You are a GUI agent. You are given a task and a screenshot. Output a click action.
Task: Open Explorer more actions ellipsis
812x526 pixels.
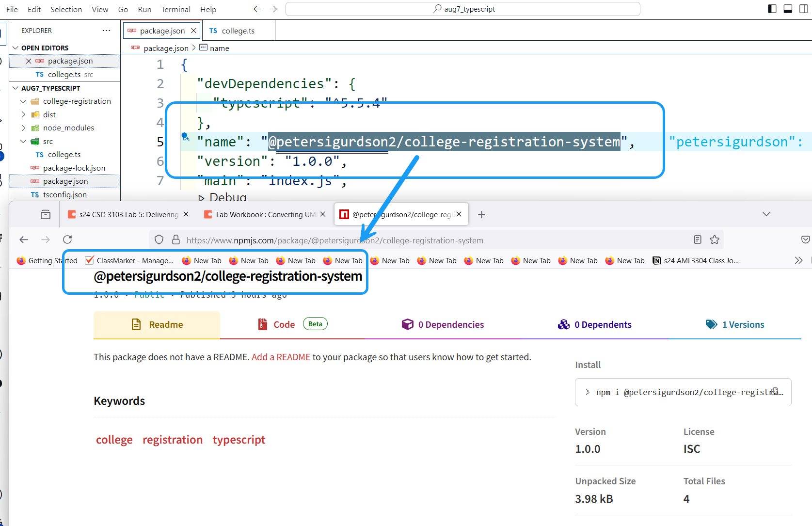pos(106,31)
